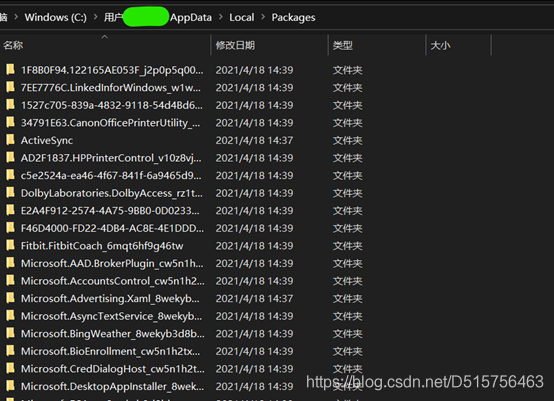Sort by 名称 column header
The image size is (554, 401).
pyautogui.click(x=13, y=45)
